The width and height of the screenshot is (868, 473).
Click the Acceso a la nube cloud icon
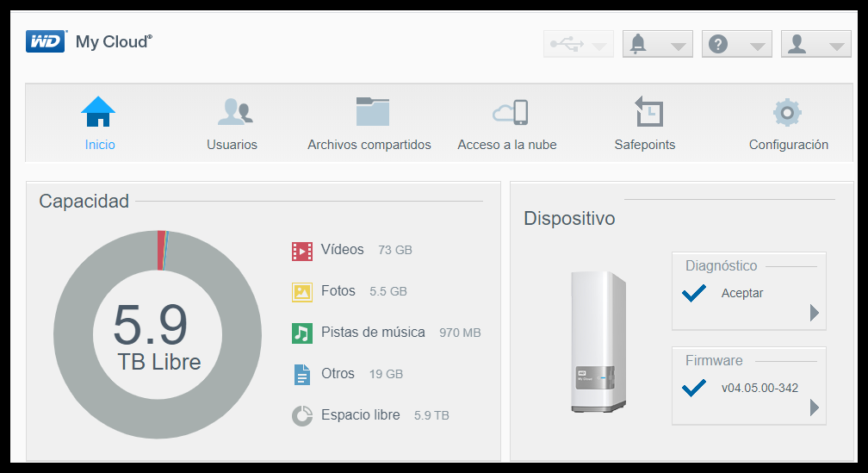511,112
